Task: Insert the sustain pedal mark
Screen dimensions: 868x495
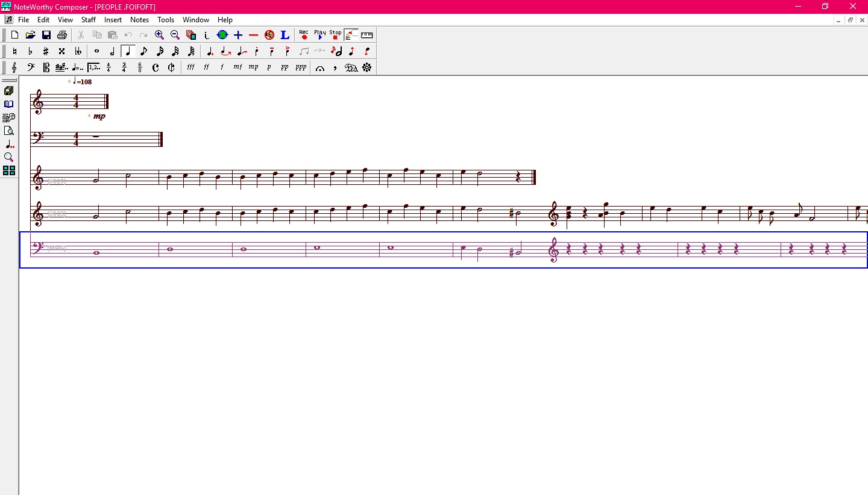Action: [351, 67]
